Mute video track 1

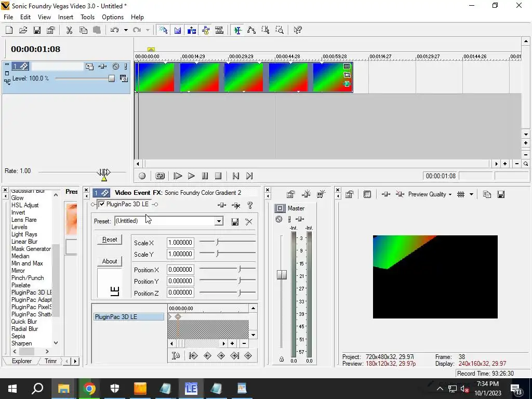click(x=116, y=66)
